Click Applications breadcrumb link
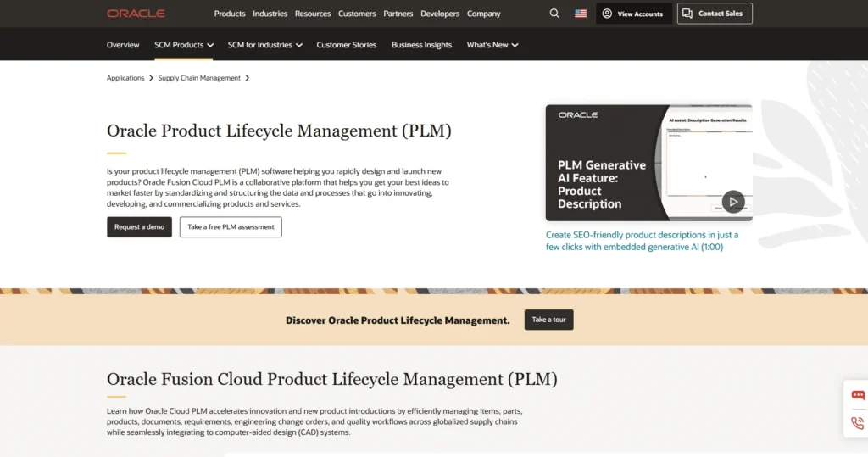This screenshot has width=868, height=457. (125, 78)
